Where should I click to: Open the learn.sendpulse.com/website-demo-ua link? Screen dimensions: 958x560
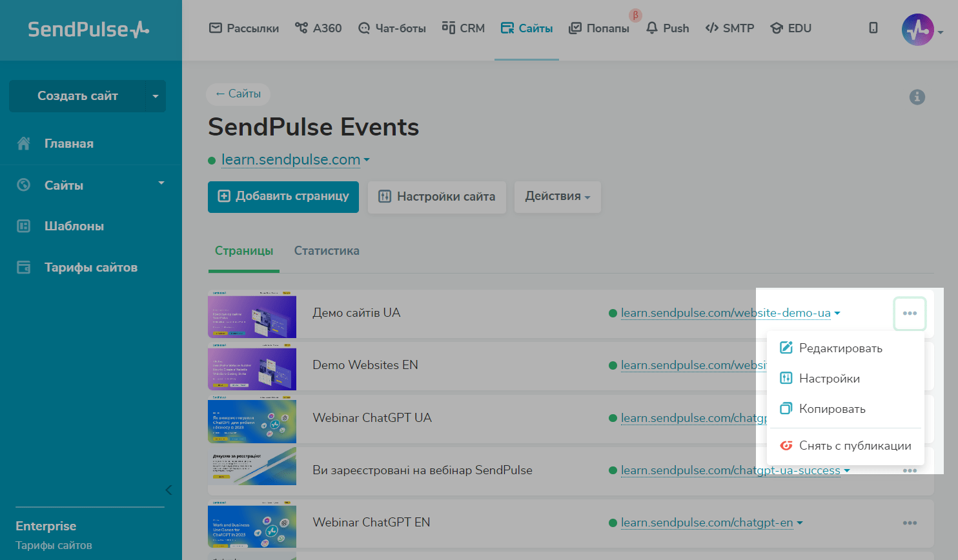click(x=726, y=313)
